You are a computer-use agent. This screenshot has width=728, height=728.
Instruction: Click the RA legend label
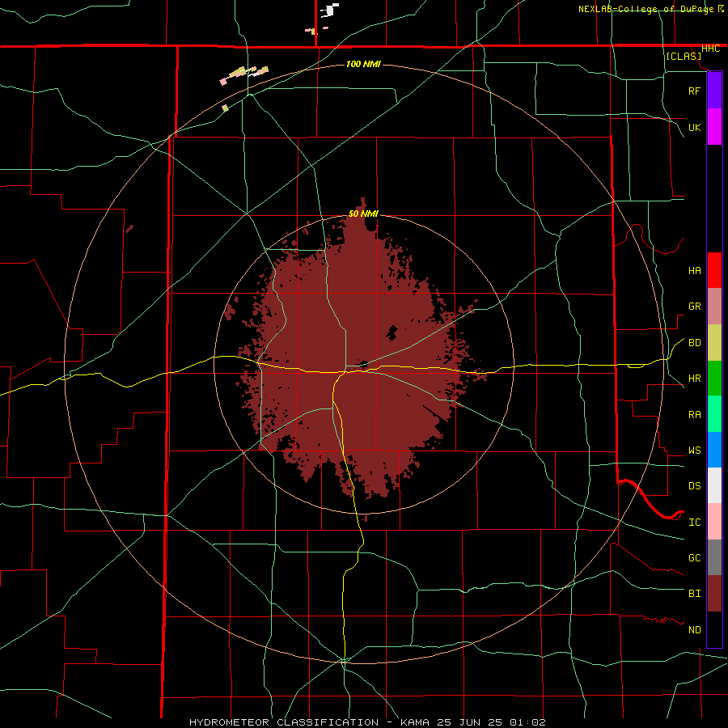click(x=694, y=415)
